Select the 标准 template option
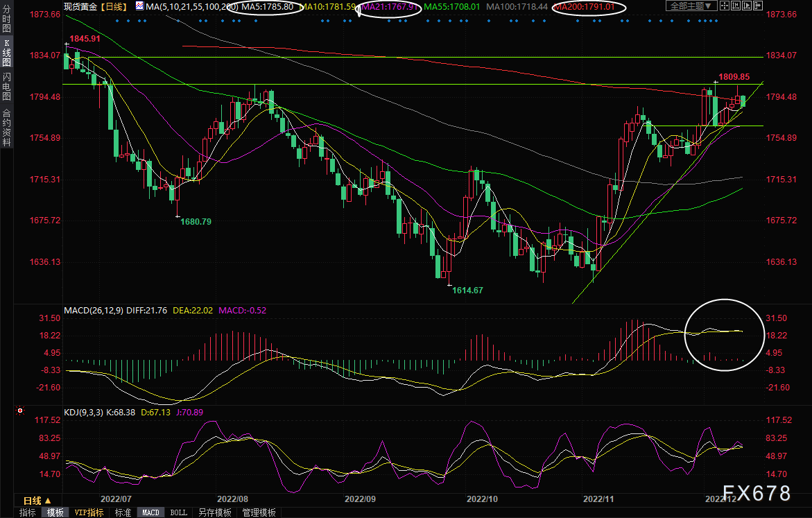This screenshot has width=812, height=518. tap(123, 512)
